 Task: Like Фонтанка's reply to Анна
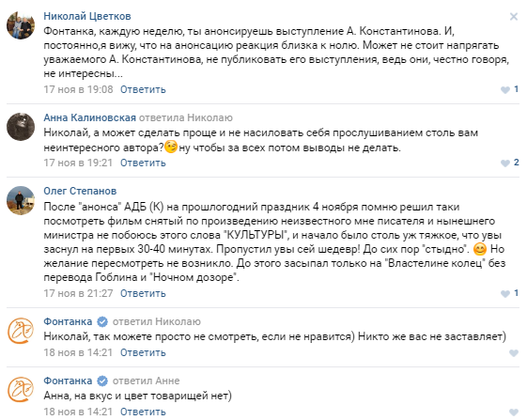pyautogui.click(x=514, y=412)
